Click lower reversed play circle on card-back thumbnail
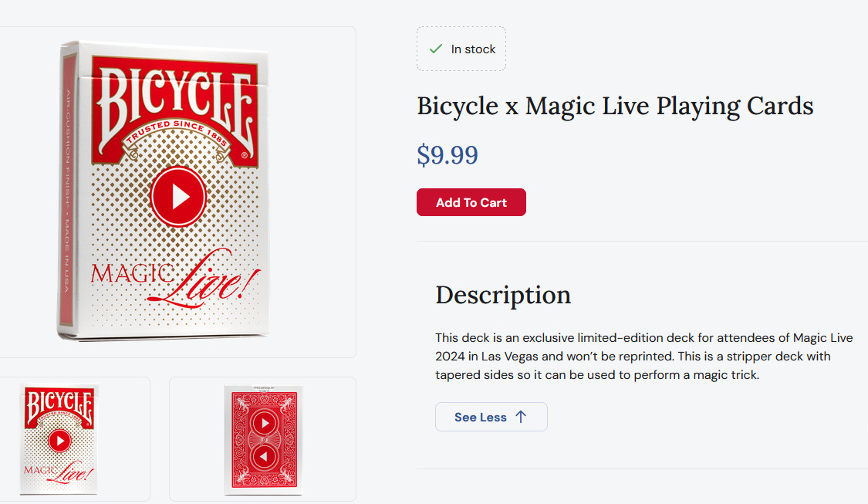Viewport: 868px width, 504px height. pyautogui.click(x=264, y=457)
